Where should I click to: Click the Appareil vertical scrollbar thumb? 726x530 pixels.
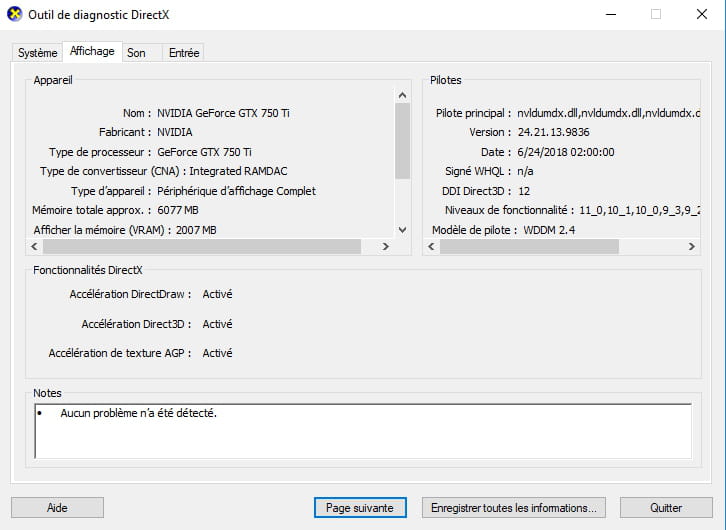click(x=402, y=141)
